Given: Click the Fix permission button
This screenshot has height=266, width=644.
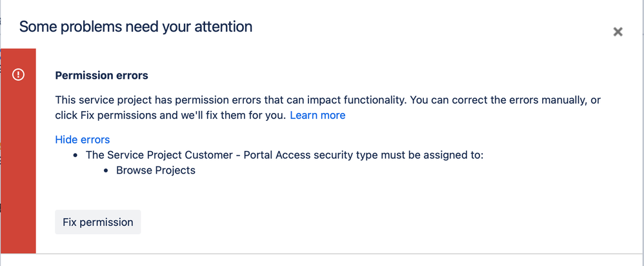Looking at the screenshot, I should click(97, 222).
